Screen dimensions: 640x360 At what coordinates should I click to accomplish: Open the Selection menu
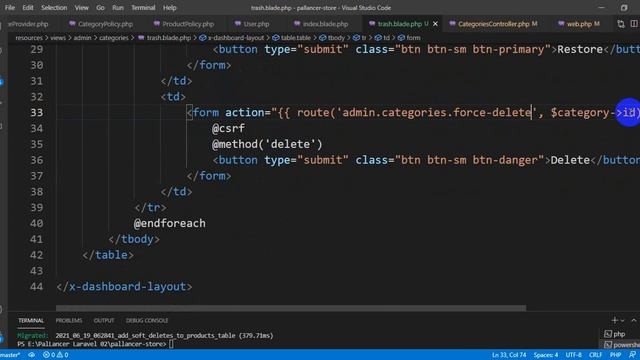pyautogui.click(x=54, y=8)
